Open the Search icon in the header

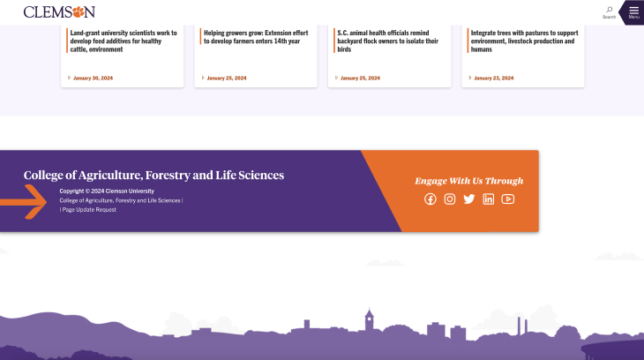click(x=609, y=12)
